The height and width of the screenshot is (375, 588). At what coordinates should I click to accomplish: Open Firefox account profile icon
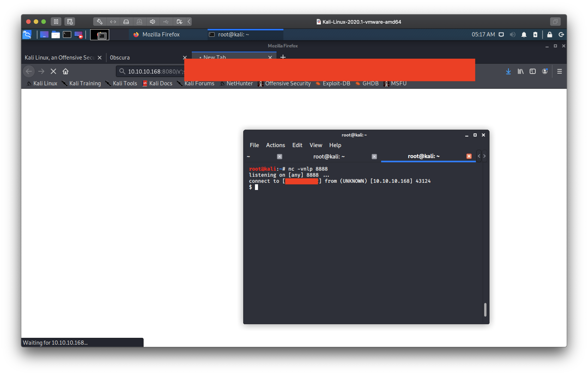(545, 71)
